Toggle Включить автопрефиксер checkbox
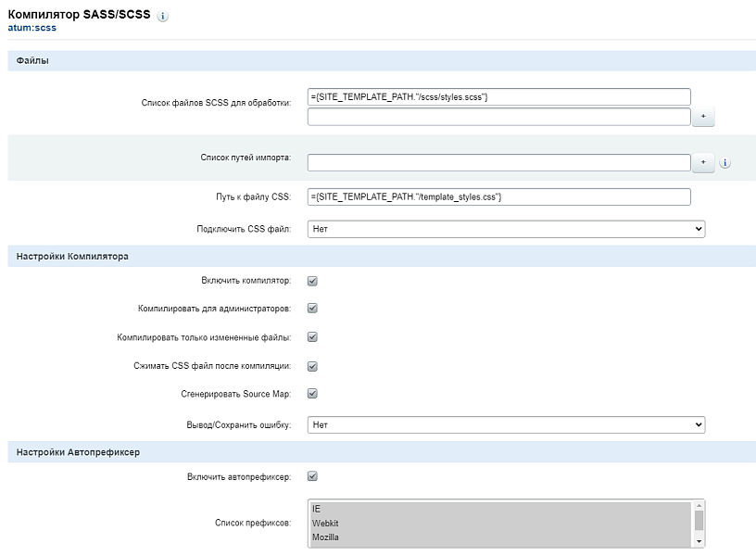 pos(313,477)
